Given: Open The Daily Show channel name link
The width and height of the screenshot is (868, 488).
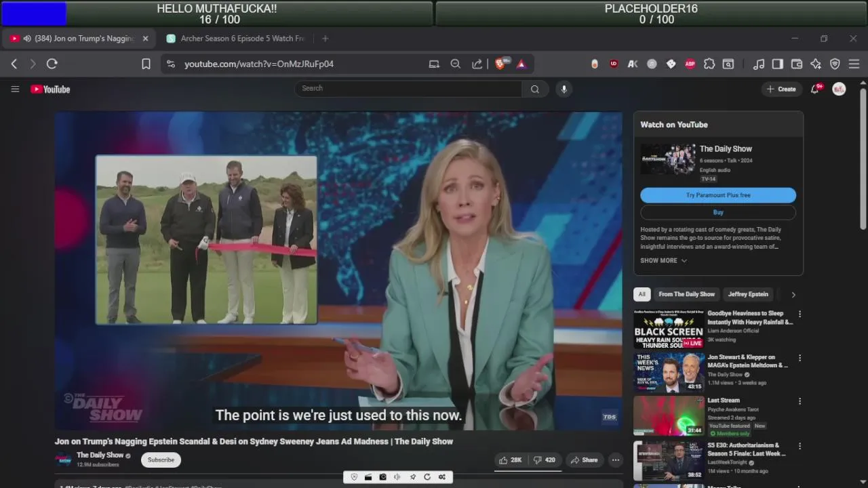Looking at the screenshot, I should [x=100, y=455].
